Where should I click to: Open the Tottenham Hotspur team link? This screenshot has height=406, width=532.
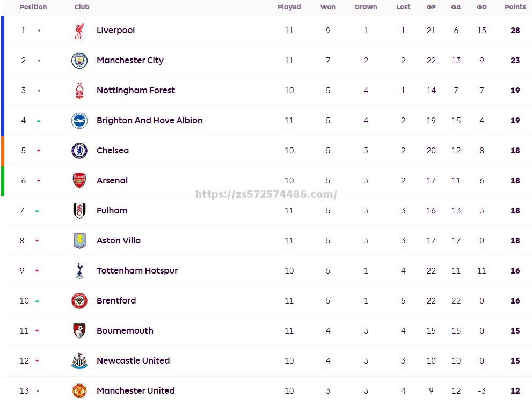pyautogui.click(x=137, y=270)
